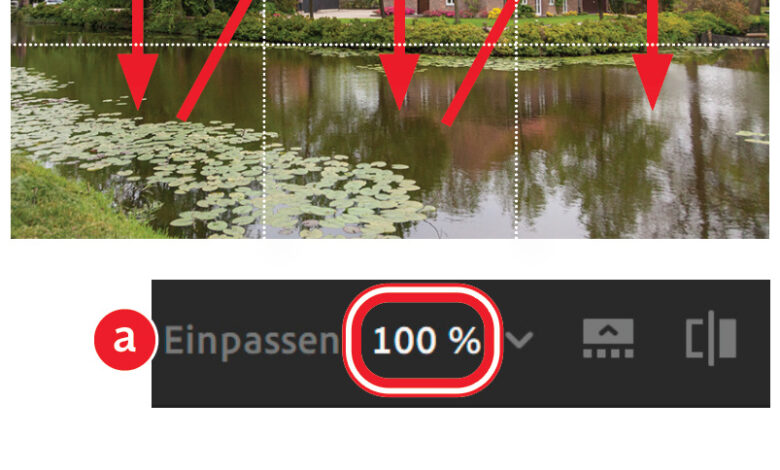This screenshot has width=780, height=470.
Task: Click the red circled letter a badge
Action: [124, 340]
